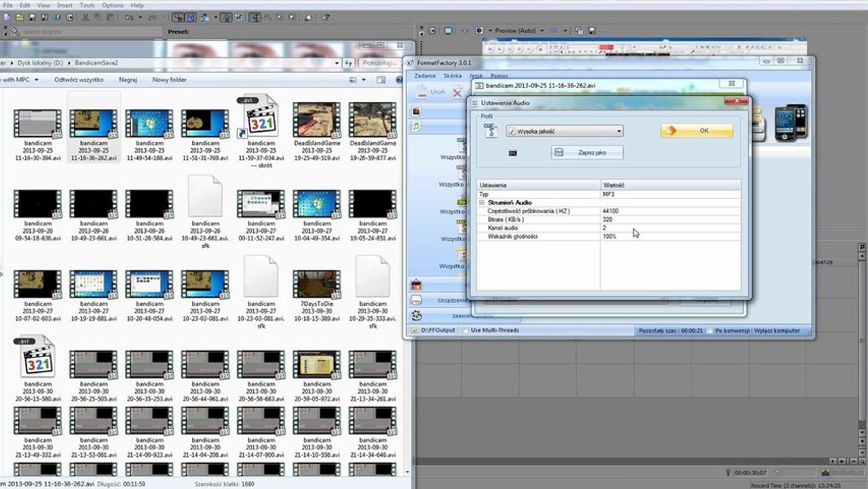Toggle the enable snapping button in Vegas toolbar
This screenshot has height=489, width=868.
point(177,18)
